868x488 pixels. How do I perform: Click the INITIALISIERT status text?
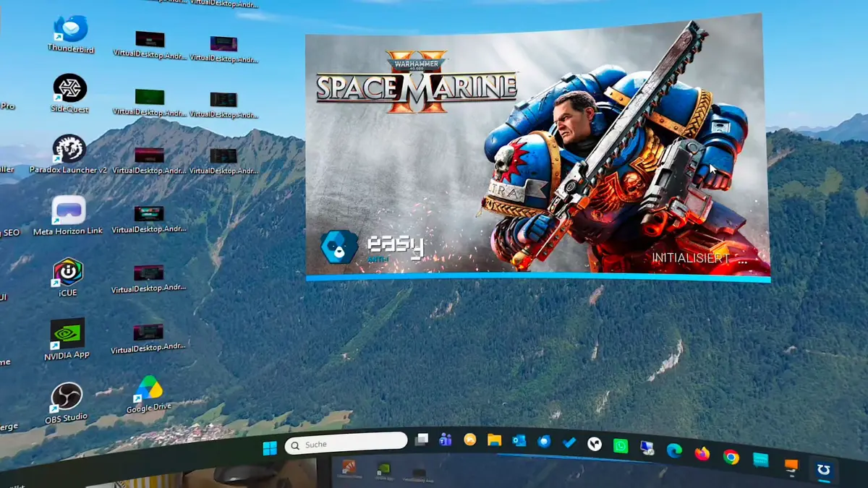coord(690,258)
